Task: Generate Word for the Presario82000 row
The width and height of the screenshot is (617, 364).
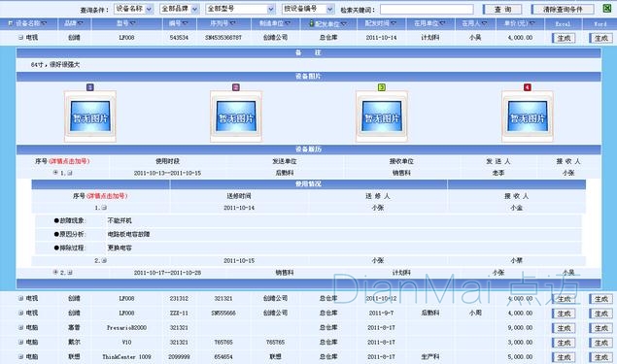Action: 600,328
